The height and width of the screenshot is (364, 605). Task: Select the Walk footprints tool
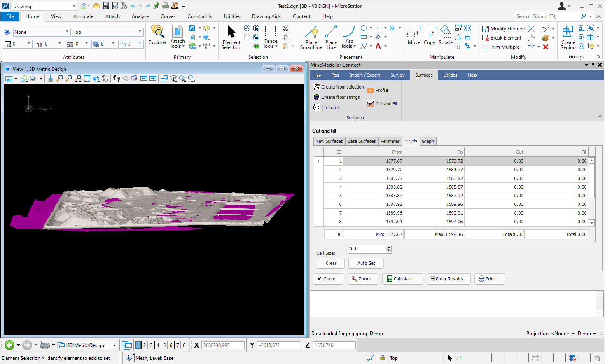[x=117, y=78]
